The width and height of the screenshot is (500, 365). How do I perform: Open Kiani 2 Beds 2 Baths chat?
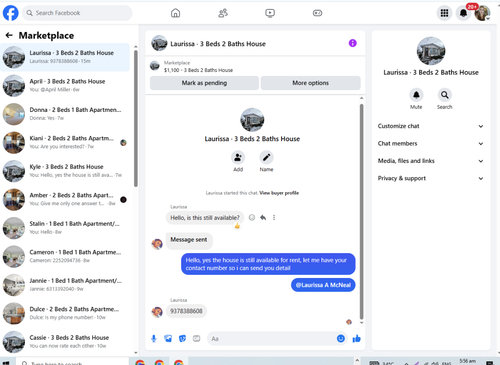coord(65,142)
